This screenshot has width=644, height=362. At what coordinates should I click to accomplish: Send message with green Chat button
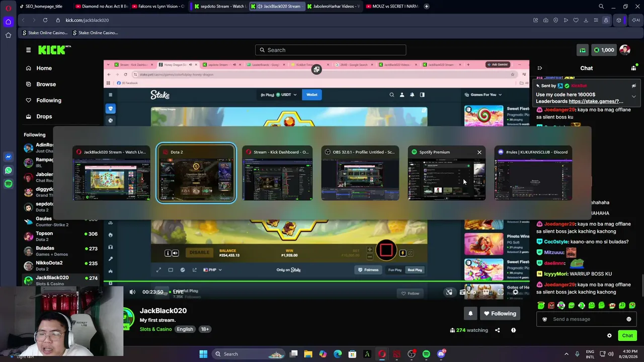click(x=627, y=335)
